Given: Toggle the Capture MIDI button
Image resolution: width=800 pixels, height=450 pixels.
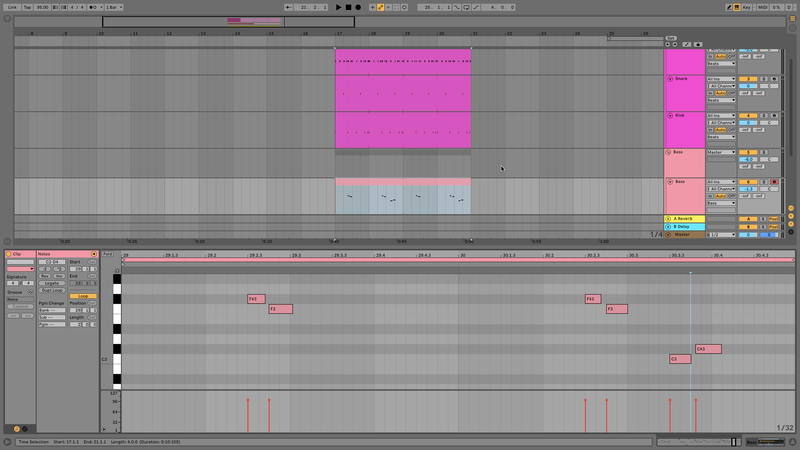Looking at the screenshot, I should (396, 7).
